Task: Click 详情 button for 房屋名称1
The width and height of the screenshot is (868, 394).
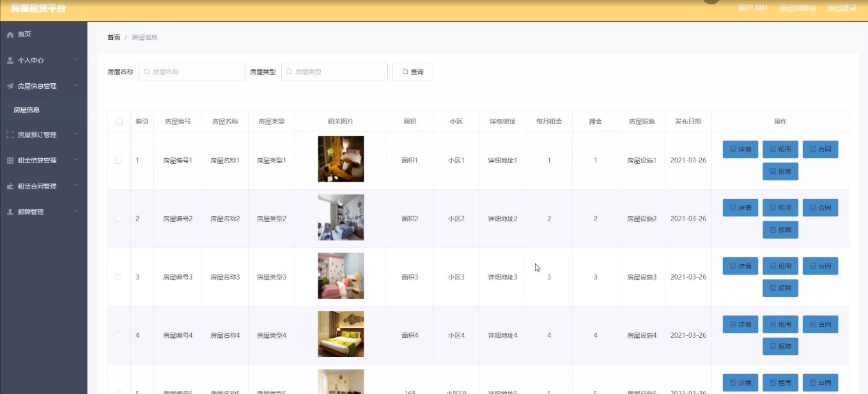Action: pyautogui.click(x=740, y=150)
